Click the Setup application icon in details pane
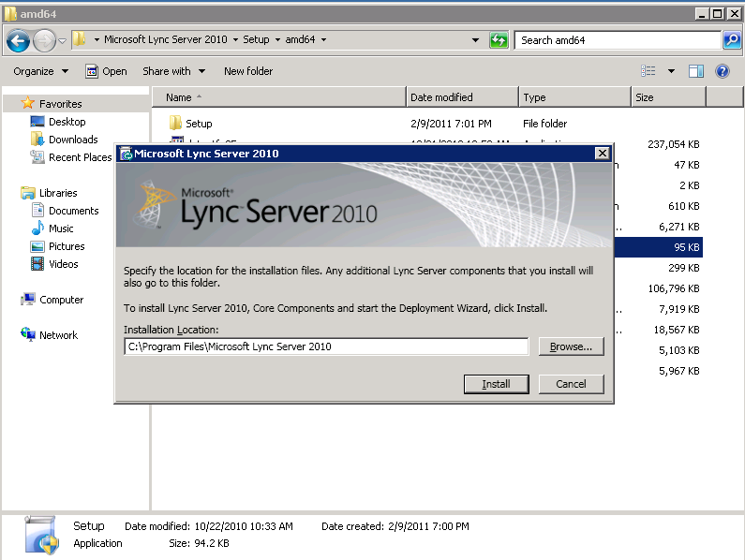 tap(42, 536)
